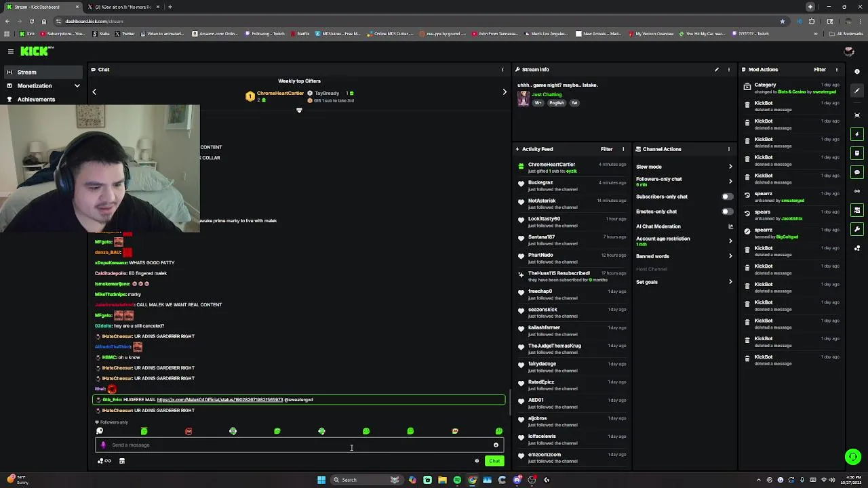
Task: Click the Kick logo
Action: (37, 52)
